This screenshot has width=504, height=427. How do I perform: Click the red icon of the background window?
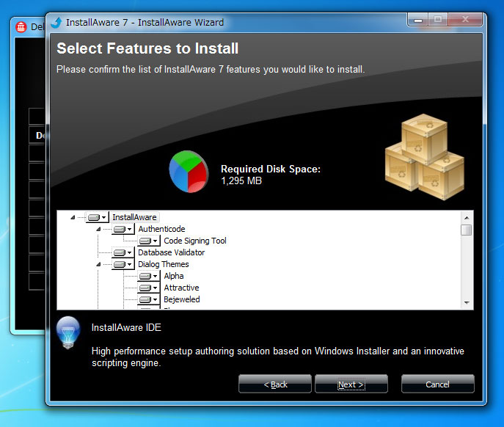(x=21, y=27)
